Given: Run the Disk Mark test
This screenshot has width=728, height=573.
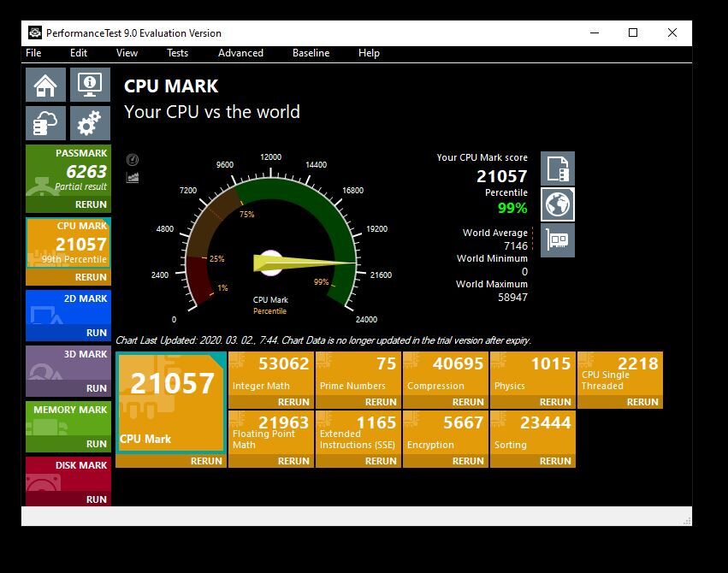Looking at the screenshot, I should click(68, 499).
